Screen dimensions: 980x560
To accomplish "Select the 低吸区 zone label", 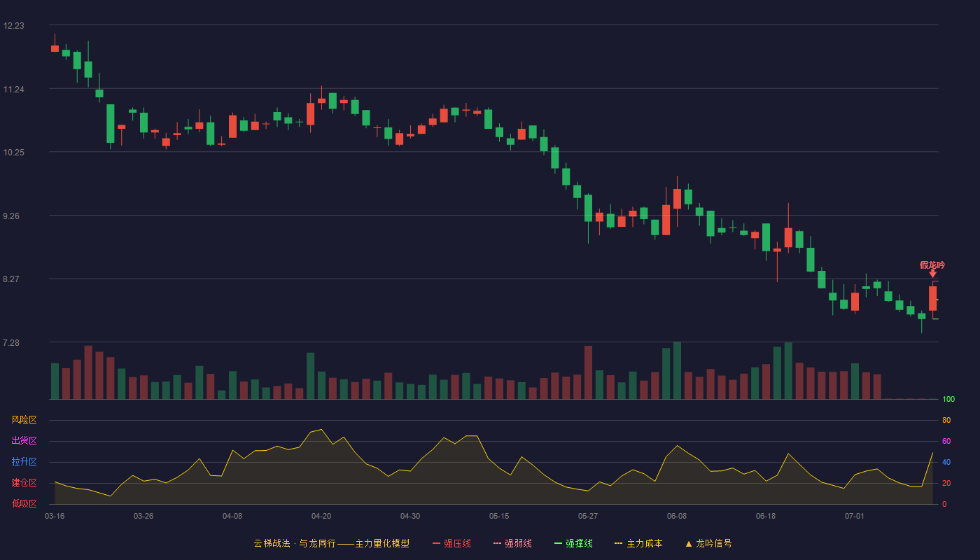I will pos(24,503).
